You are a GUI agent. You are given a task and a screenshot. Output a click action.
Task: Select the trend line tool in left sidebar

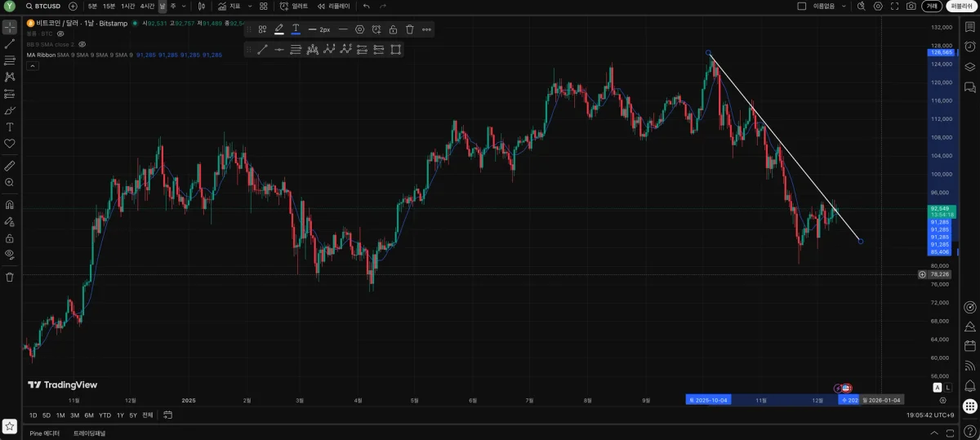(x=10, y=44)
